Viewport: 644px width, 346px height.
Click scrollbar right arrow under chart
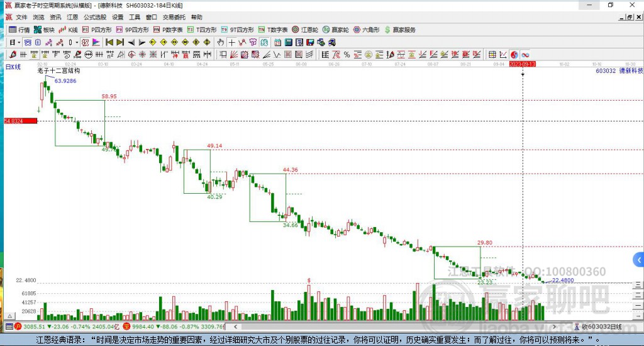pos(554,326)
